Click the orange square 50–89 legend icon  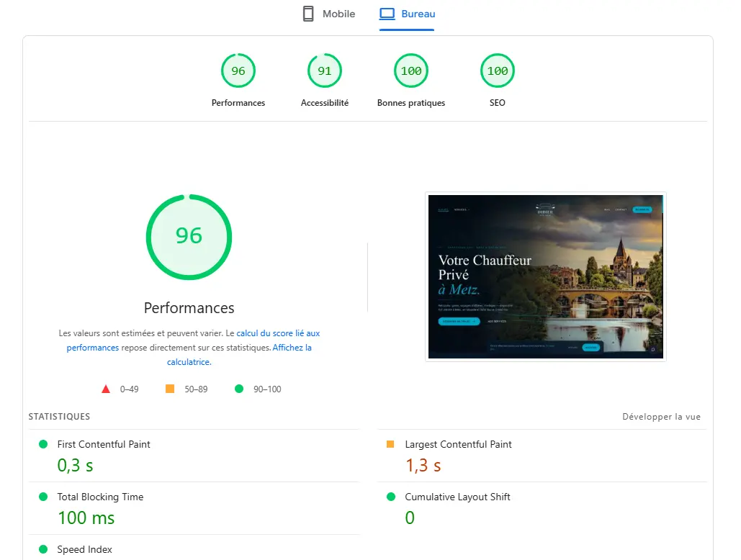[x=170, y=389]
